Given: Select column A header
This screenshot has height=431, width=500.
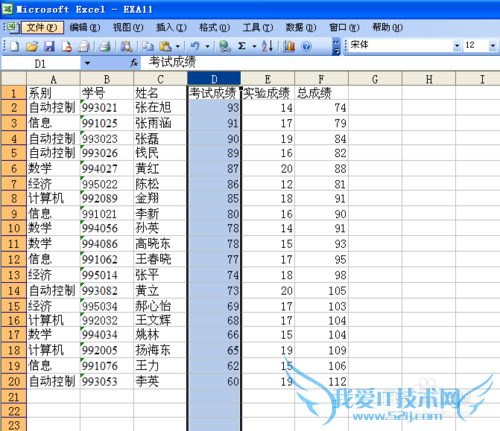Looking at the screenshot, I should [53, 79].
